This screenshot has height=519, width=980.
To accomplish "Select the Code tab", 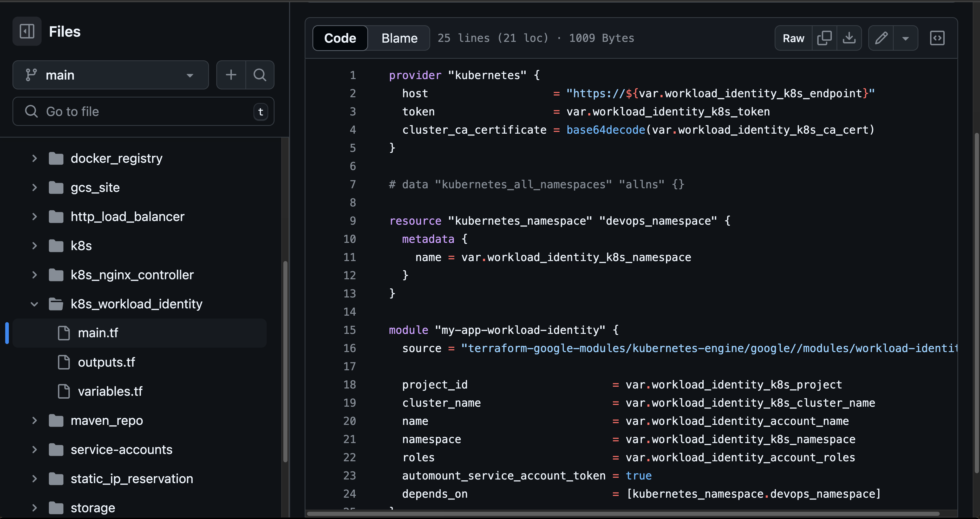I will tap(340, 38).
